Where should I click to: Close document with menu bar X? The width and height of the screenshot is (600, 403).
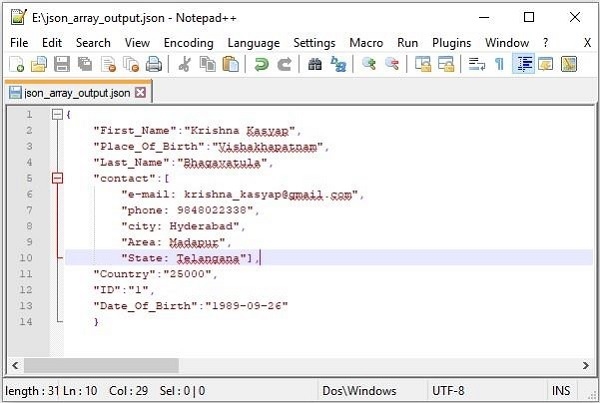587,42
